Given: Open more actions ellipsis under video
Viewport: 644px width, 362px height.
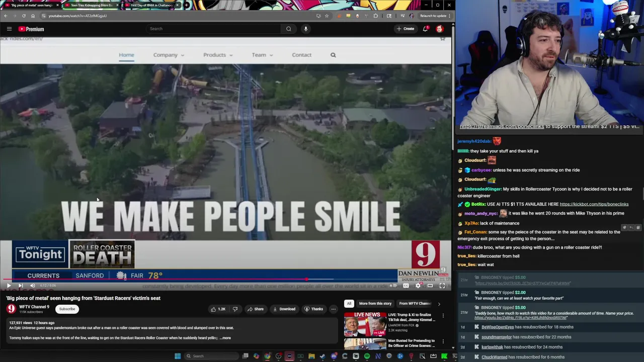Looking at the screenshot, I should 333,309.
